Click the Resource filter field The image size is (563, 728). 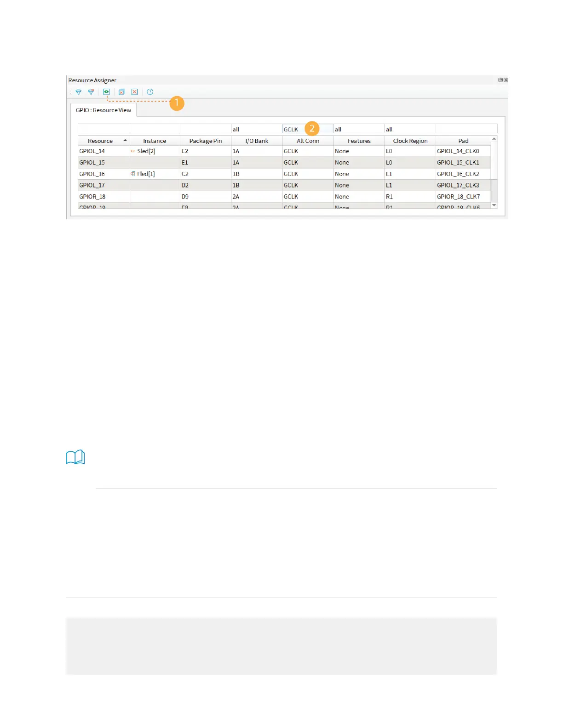click(103, 129)
